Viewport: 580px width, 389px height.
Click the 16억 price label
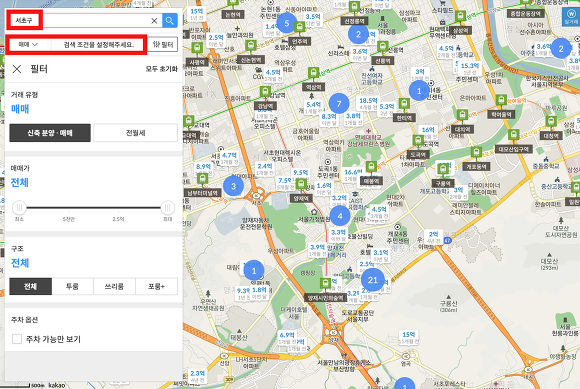click(428, 132)
